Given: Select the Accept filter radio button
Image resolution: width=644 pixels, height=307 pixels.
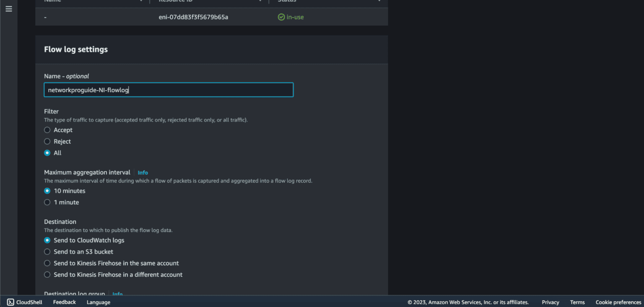Looking at the screenshot, I should coord(47,130).
